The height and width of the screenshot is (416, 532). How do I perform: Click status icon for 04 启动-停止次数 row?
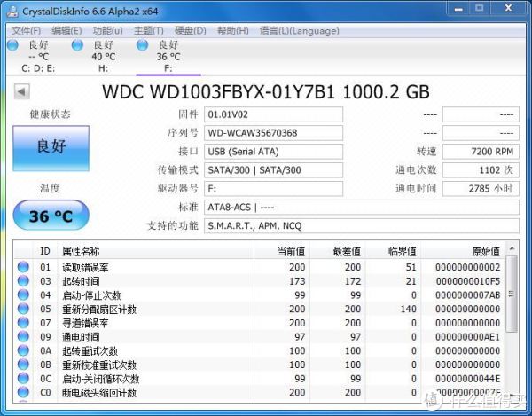click(x=23, y=294)
